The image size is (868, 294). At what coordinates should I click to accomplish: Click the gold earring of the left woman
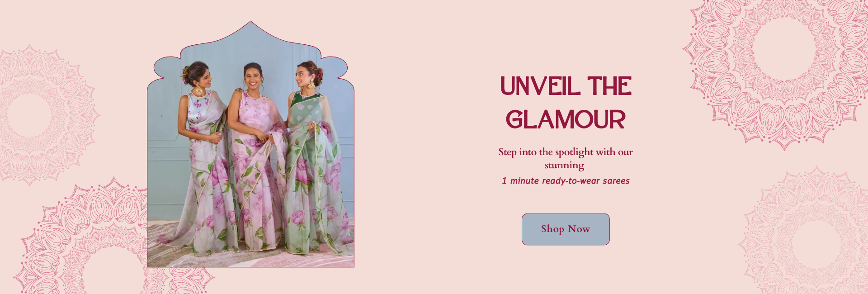[x=199, y=90]
